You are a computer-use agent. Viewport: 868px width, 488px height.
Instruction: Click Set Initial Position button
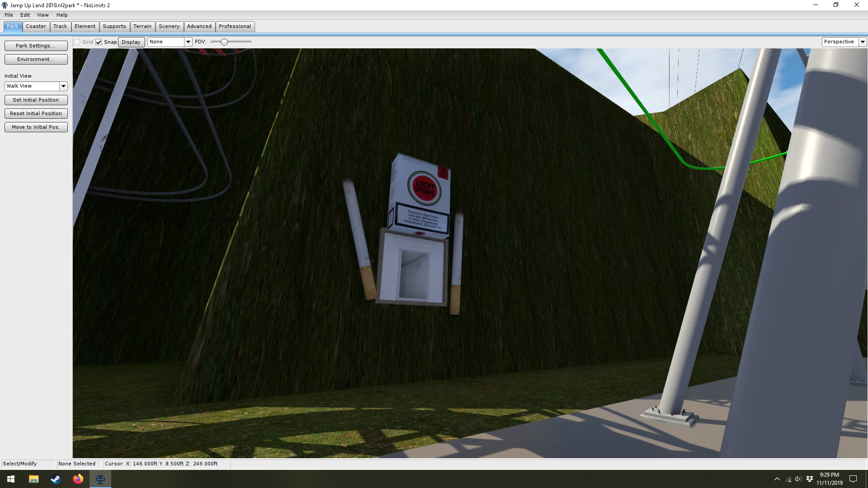pos(36,100)
